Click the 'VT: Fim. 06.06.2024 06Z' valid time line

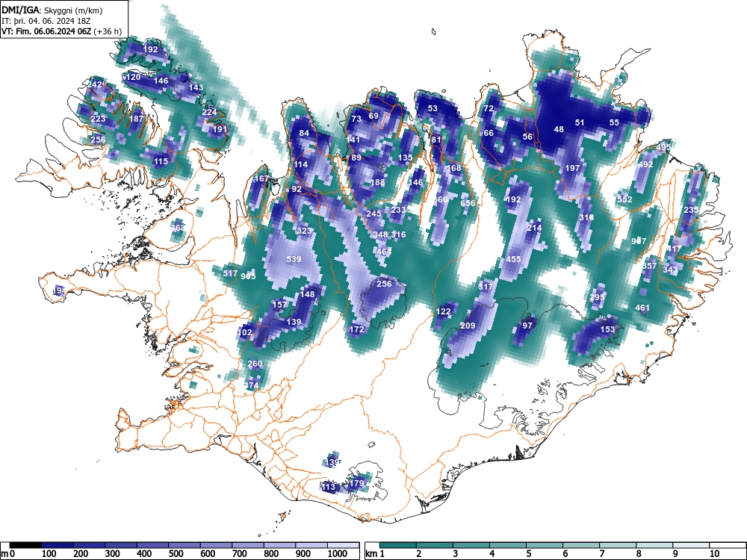[61, 31]
